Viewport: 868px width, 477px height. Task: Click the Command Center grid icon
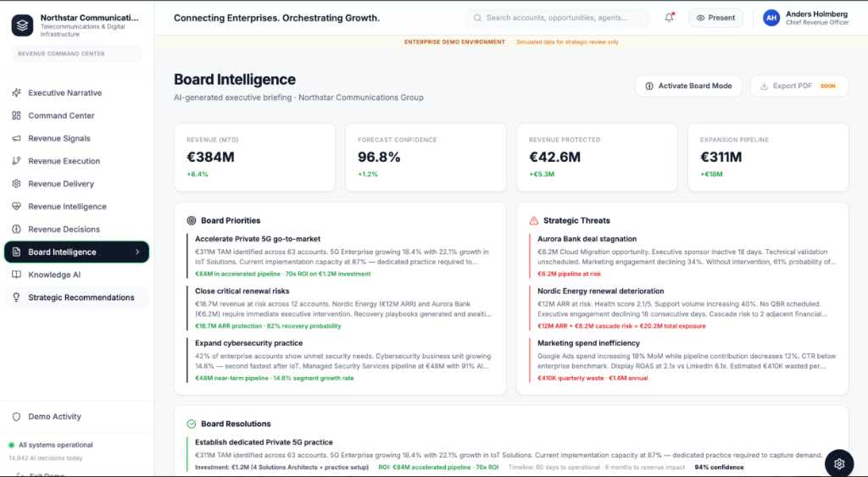pyautogui.click(x=17, y=116)
